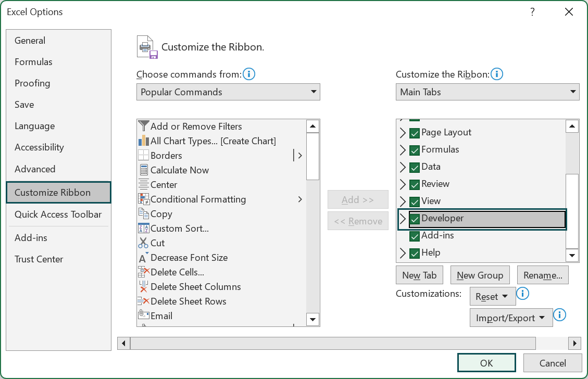588x379 pixels.
Task: Open the Trust Center category
Action: pyautogui.click(x=58, y=259)
